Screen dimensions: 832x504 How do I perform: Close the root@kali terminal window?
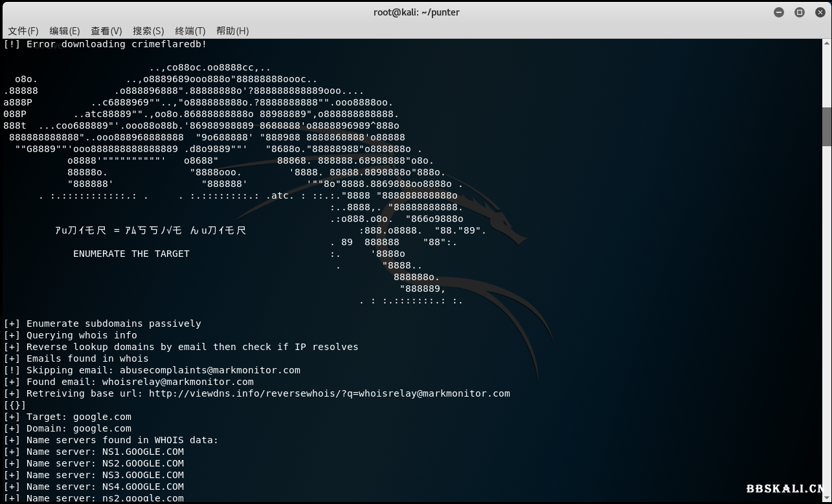coord(820,12)
